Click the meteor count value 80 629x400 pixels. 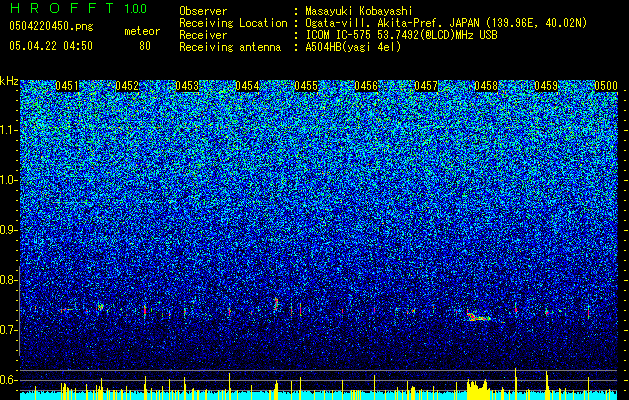[145, 46]
